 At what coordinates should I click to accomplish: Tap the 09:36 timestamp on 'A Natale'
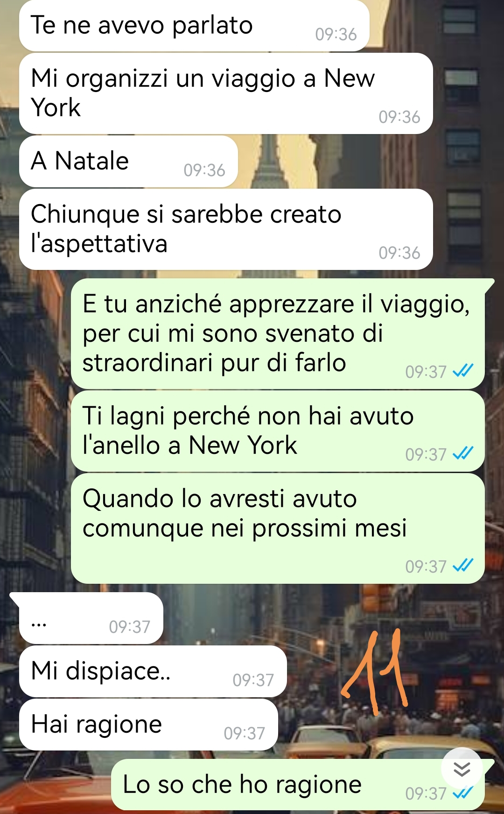coord(204,170)
